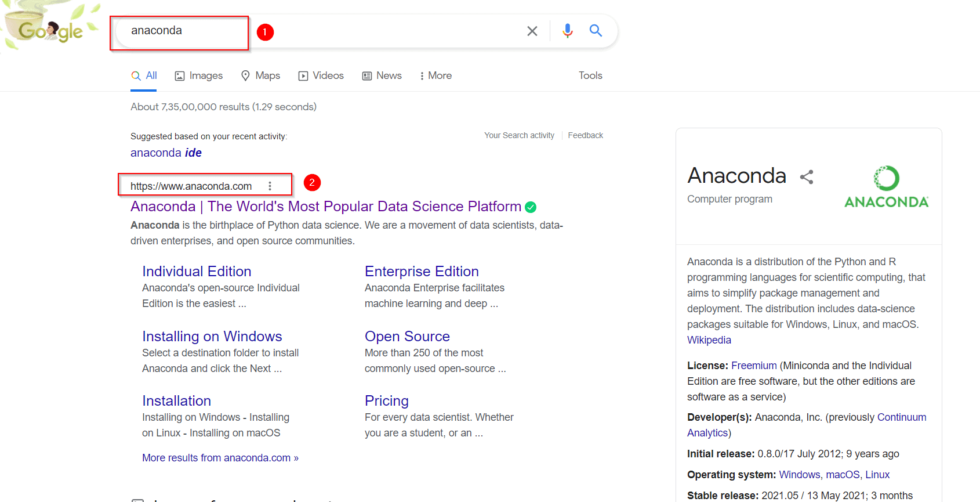980x502 pixels.
Task: Click the share icon next to Anaconda
Action: (x=807, y=177)
